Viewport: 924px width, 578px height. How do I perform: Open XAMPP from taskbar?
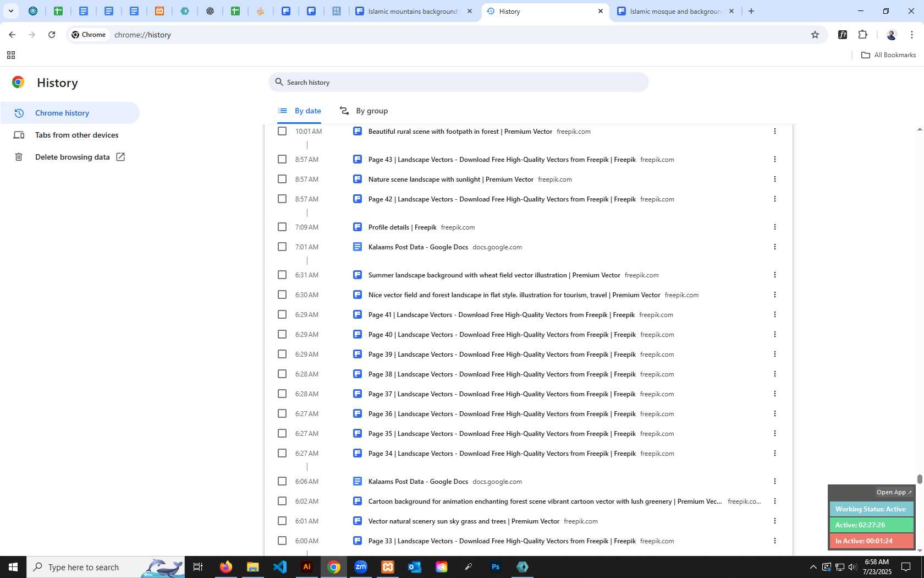pos(388,567)
